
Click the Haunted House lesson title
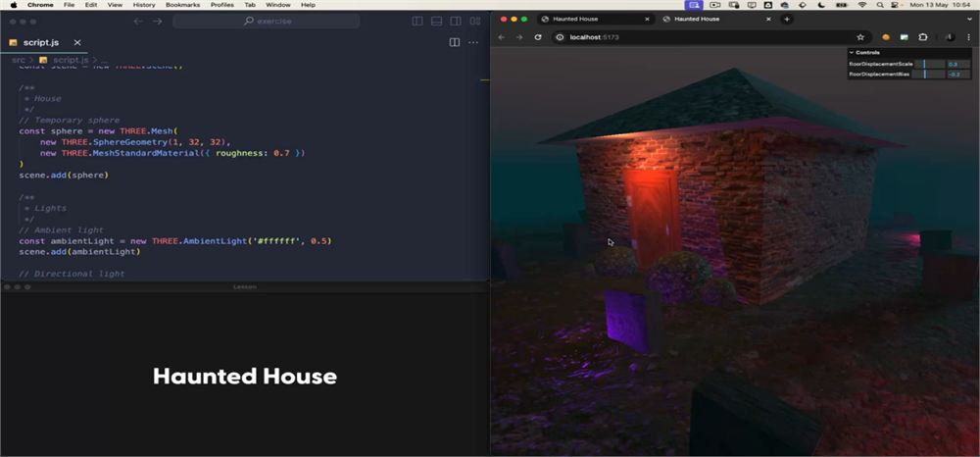(x=244, y=376)
